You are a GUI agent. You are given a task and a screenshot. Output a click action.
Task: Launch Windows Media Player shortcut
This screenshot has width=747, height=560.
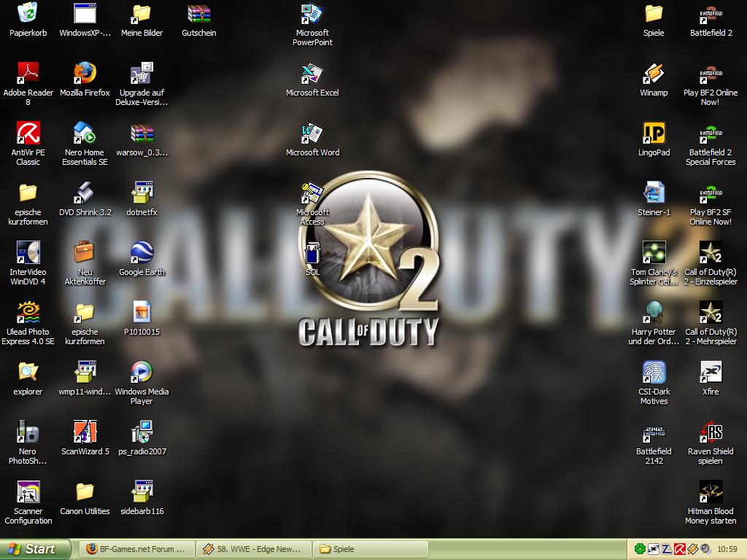142,372
